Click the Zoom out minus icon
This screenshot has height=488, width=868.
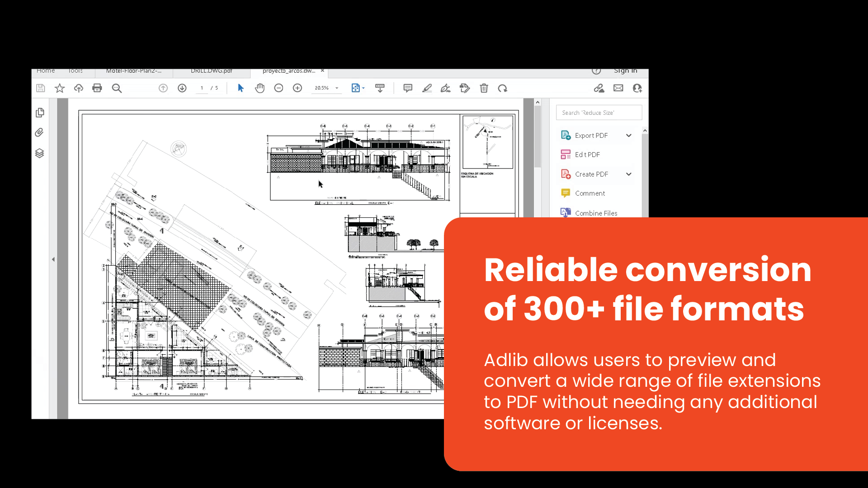278,88
